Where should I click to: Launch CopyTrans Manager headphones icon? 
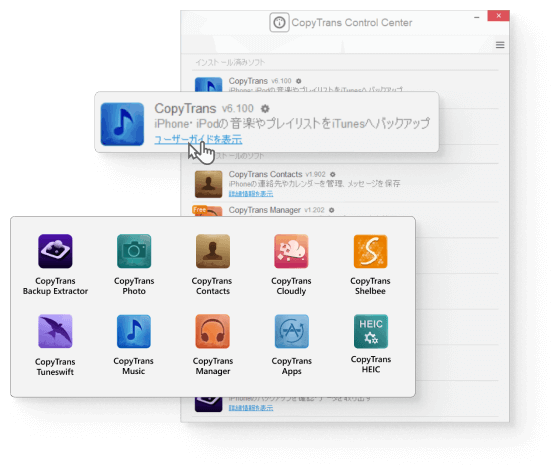[x=212, y=331]
